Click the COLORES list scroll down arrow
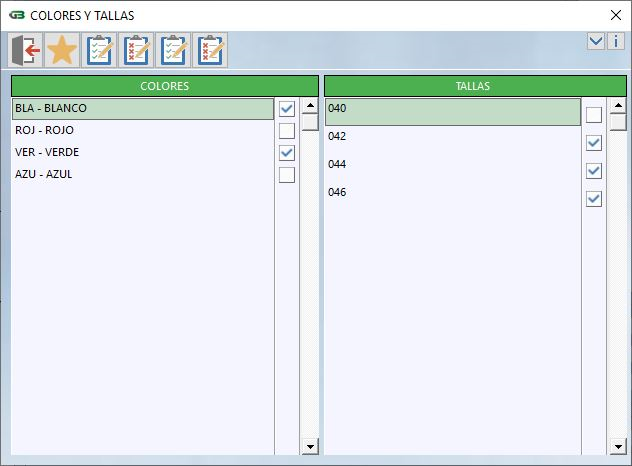 coord(309,446)
